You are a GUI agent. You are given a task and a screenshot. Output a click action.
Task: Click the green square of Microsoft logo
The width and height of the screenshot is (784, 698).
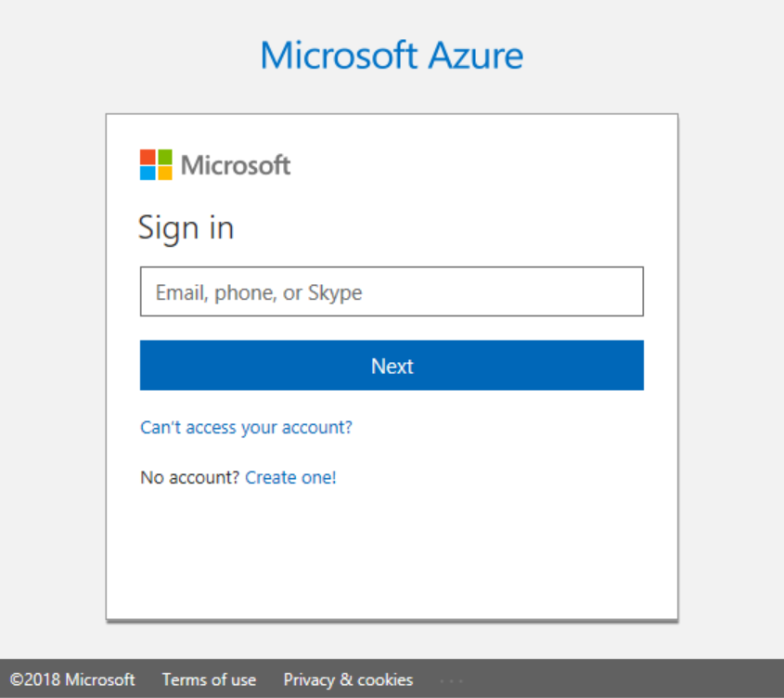click(x=164, y=157)
